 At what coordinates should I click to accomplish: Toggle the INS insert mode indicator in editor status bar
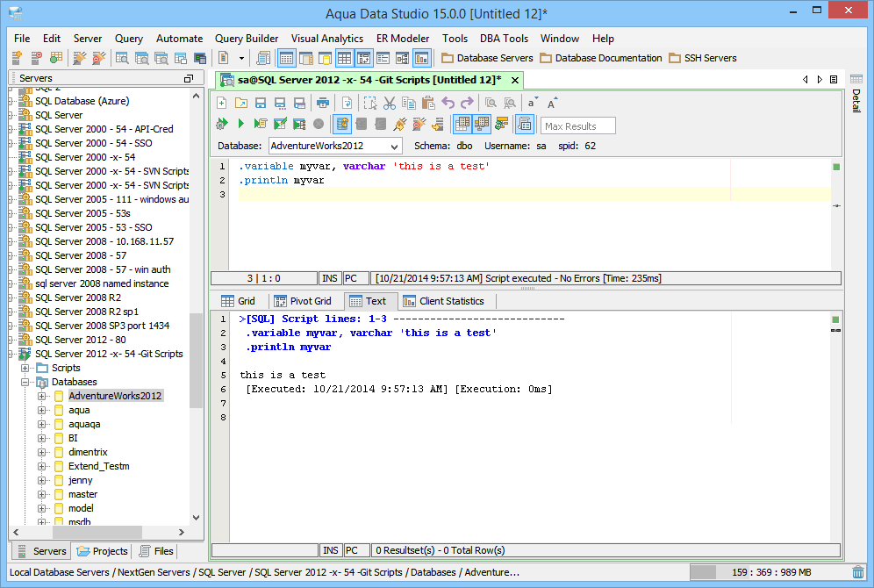(330, 278)
